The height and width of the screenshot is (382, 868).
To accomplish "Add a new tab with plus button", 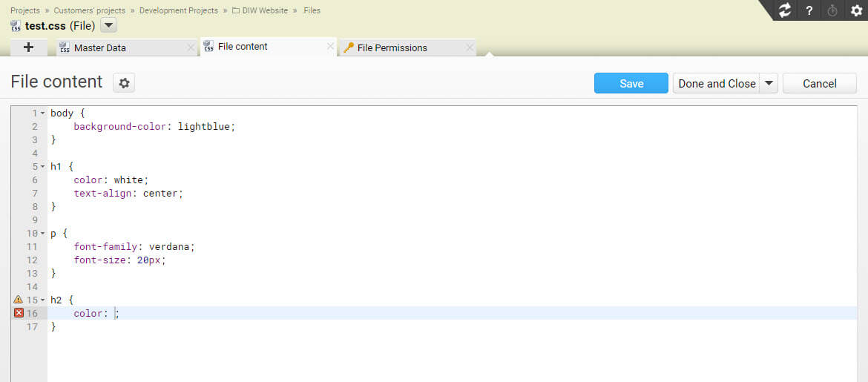I will 29,47.
